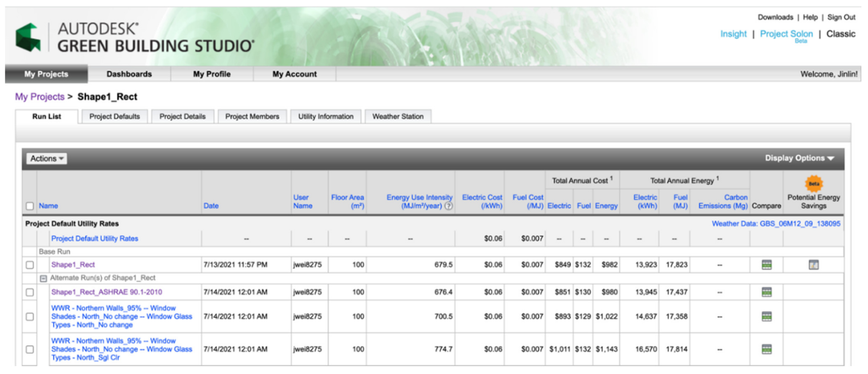Collapse Alternate Run(s) of Shape1_Rect group

click(x=43, y=278)
